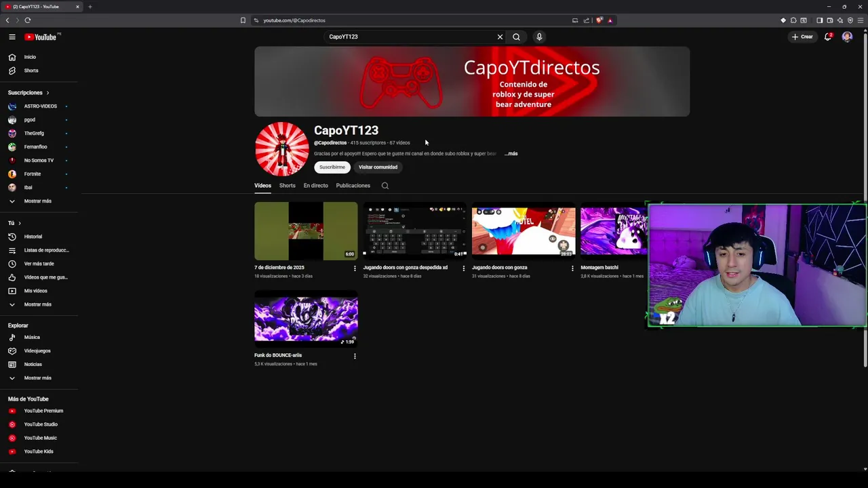Open the Brave VPN shield icon
868x488 pixels.
coord(850,20)
